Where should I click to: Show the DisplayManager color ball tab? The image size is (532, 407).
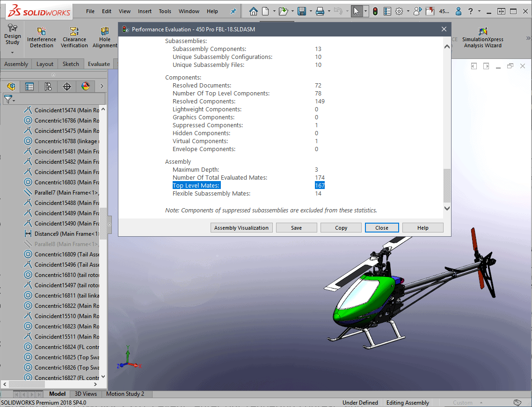(86, 87)
